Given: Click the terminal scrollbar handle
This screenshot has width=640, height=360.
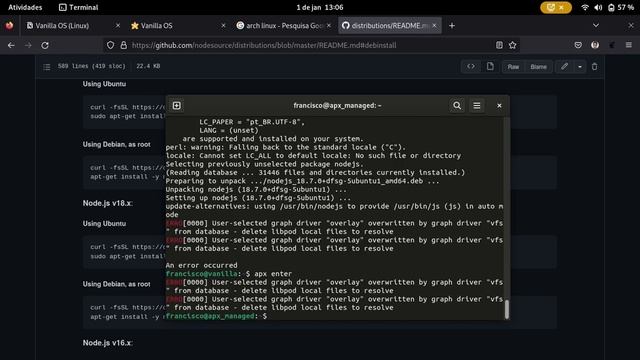Looking at the screenshot, I should point(507,309).
